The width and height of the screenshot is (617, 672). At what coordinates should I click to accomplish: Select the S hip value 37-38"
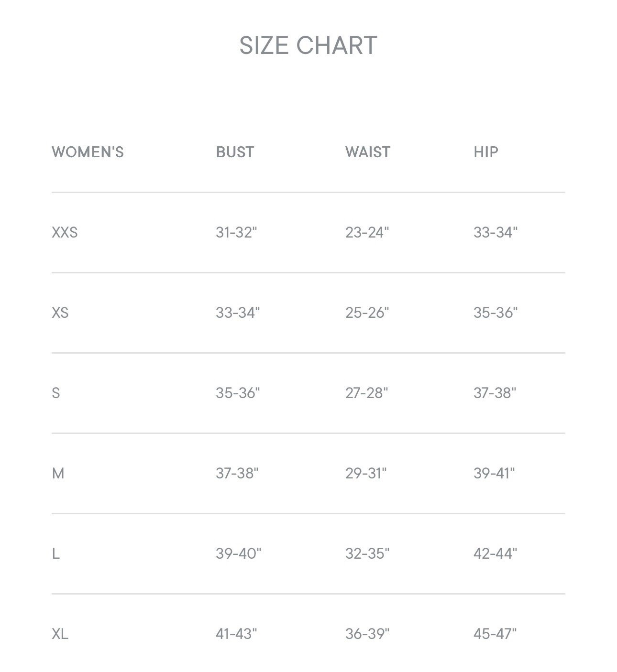495,393
